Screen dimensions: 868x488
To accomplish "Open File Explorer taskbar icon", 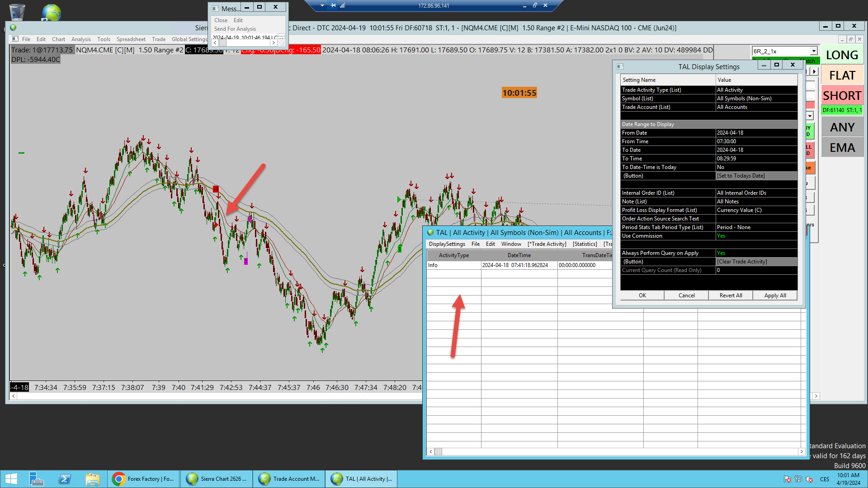I will pos(92,479).
